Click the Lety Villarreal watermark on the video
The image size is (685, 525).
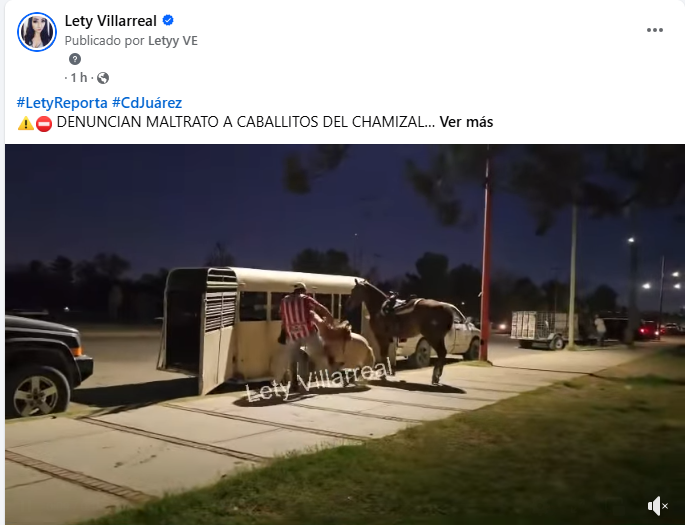tap(319, 380)
